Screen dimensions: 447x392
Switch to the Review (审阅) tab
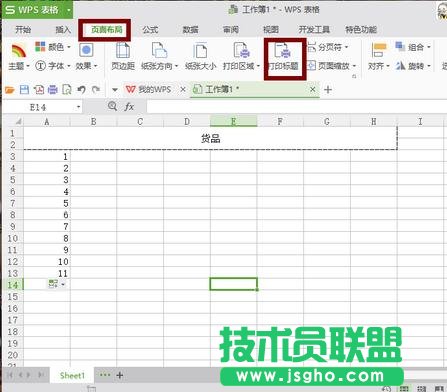coord(231,30)
